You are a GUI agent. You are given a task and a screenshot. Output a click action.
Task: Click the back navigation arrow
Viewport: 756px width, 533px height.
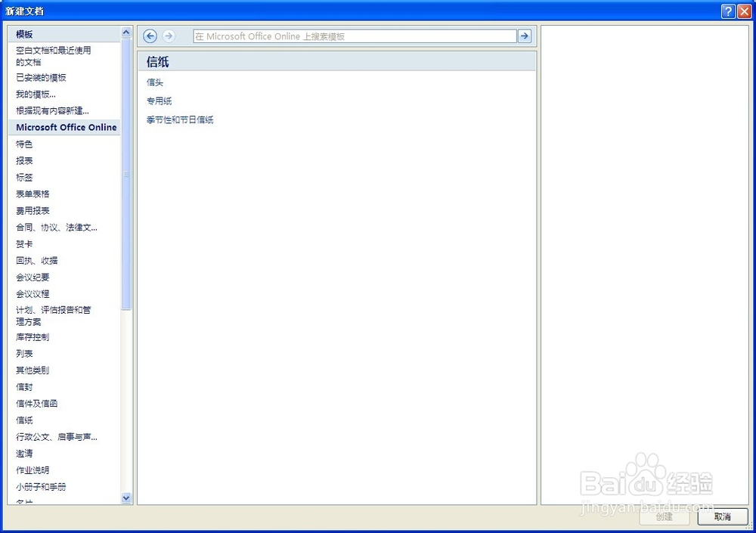tap(150, 36)
